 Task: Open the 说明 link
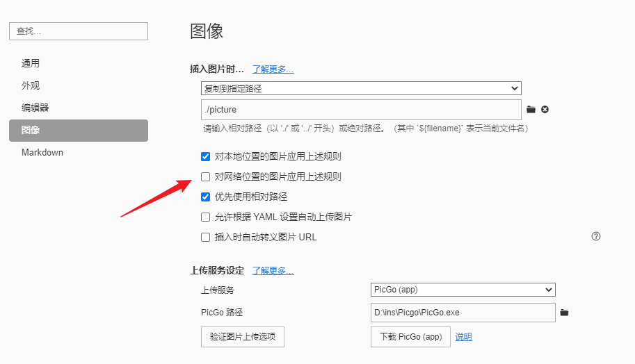coord(463,337)
